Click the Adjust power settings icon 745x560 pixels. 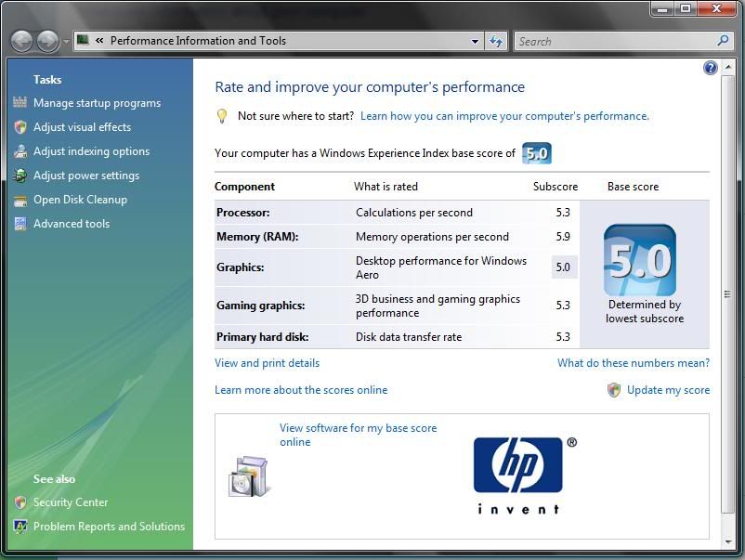tap(20, 176)
